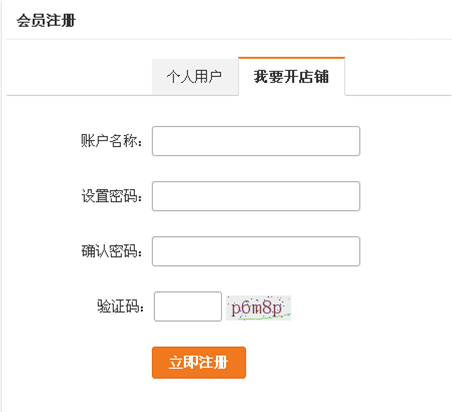452x412 pixels.
Task: Click the 会员注册 page heading
Action: [46, 21]
